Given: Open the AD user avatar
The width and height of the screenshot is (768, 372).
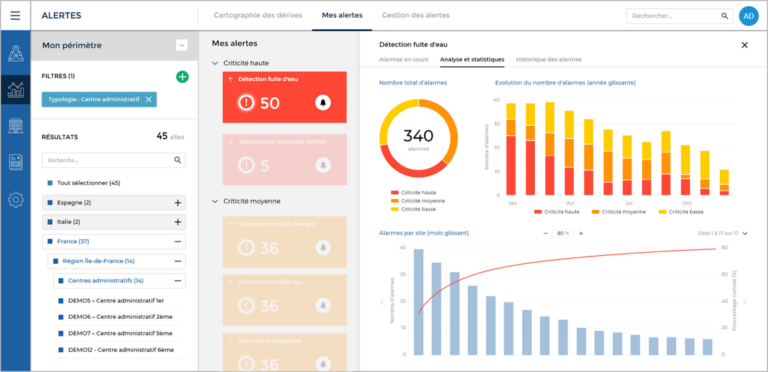Looking at the screenshot, I should [x=748, y=16].
